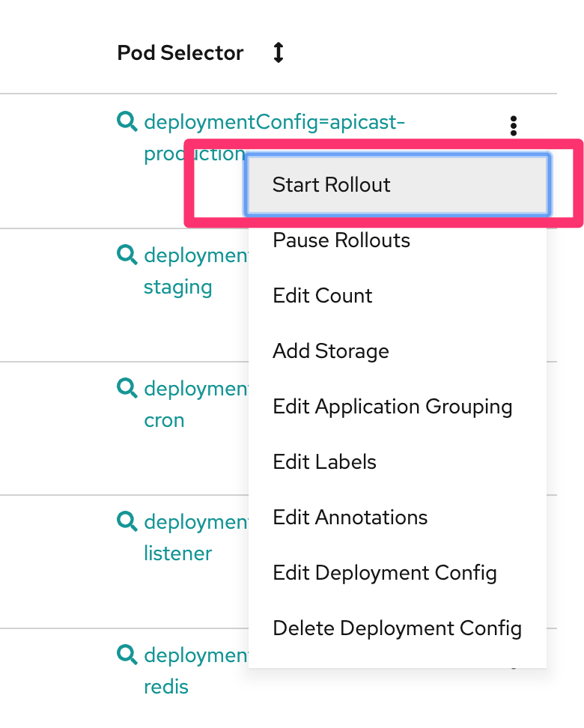
Task: Sort by the Pod Selector column header
Action: 180,52
